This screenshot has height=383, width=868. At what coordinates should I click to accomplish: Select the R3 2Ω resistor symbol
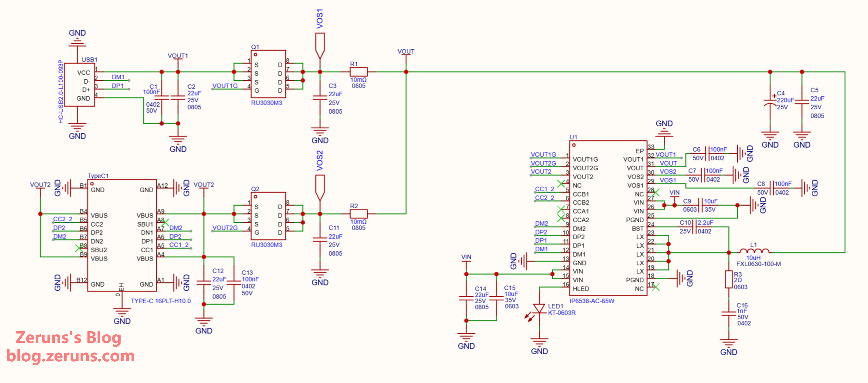pos(729,279)
